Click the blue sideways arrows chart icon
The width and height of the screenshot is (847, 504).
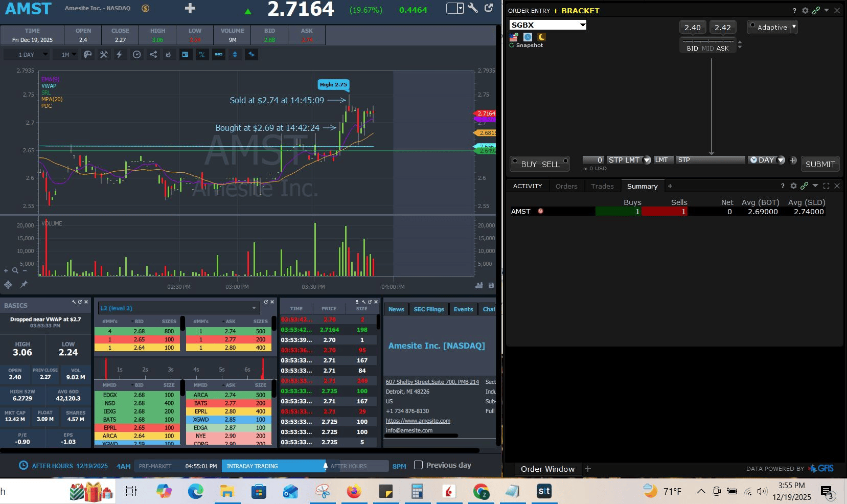(251, 54)
